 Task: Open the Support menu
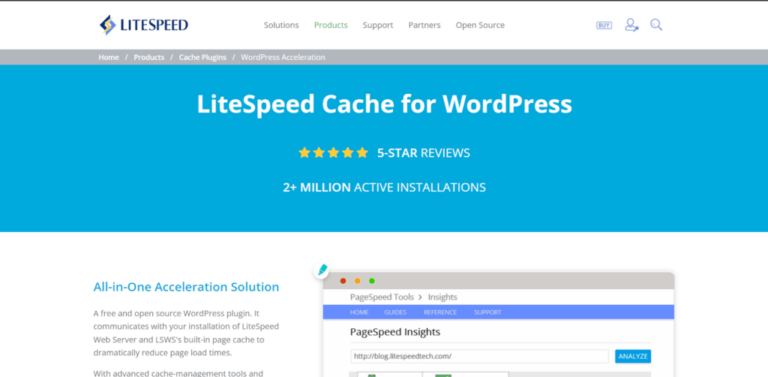pos(378,25)
